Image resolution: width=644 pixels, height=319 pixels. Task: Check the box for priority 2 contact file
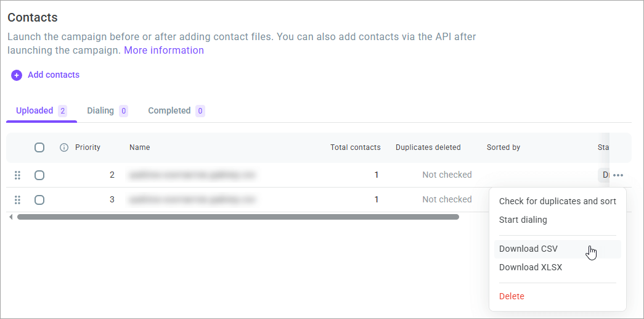click(39, 175)
